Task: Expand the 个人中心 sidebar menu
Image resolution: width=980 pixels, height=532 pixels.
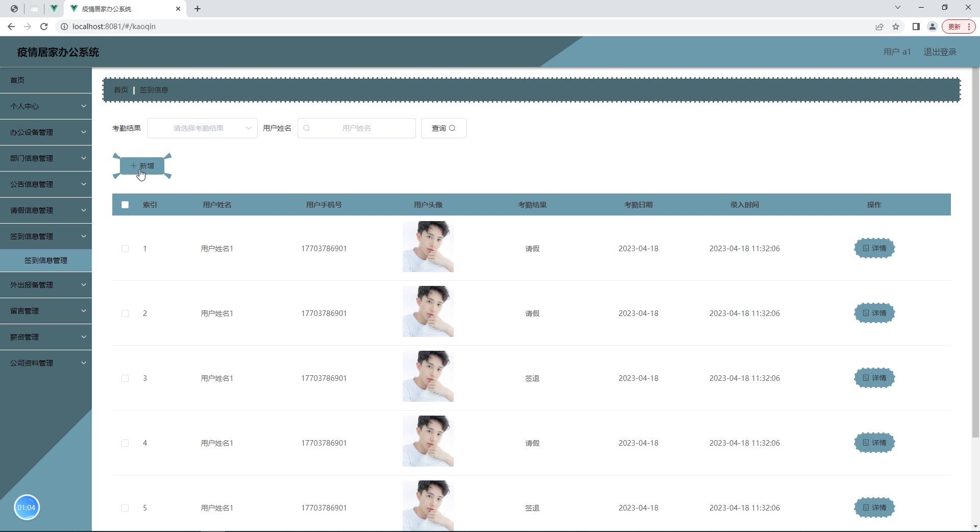Action: tap(46, 106)
